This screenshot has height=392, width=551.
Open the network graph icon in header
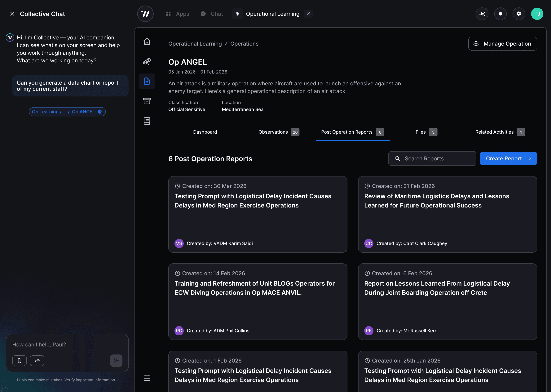pos(482,14)
